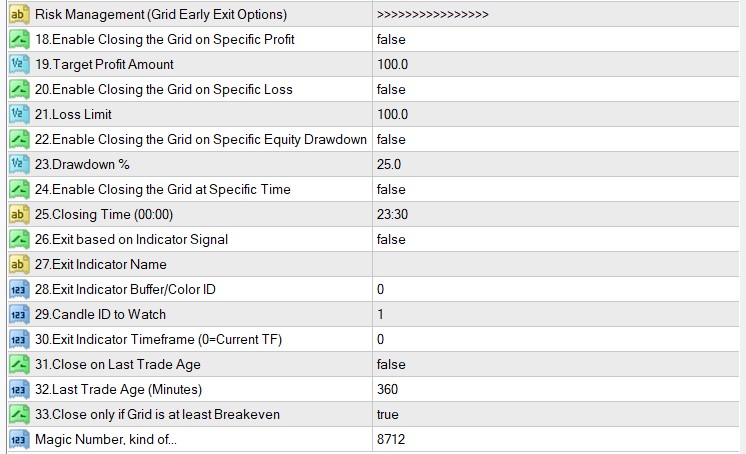This screenshot has height=454, width=746.
Task: Edit the Drawdown % value 25.0
Action: 389,165
